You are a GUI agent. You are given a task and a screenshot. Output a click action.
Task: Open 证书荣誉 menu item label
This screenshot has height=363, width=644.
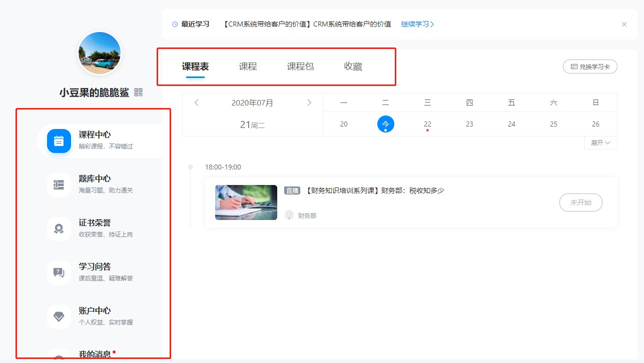95,222
